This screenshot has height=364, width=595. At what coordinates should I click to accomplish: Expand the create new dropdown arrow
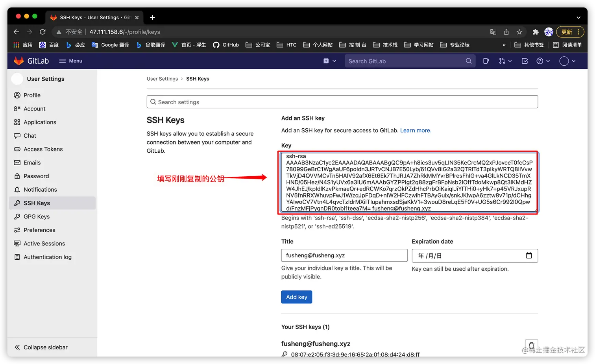(334, 61)
